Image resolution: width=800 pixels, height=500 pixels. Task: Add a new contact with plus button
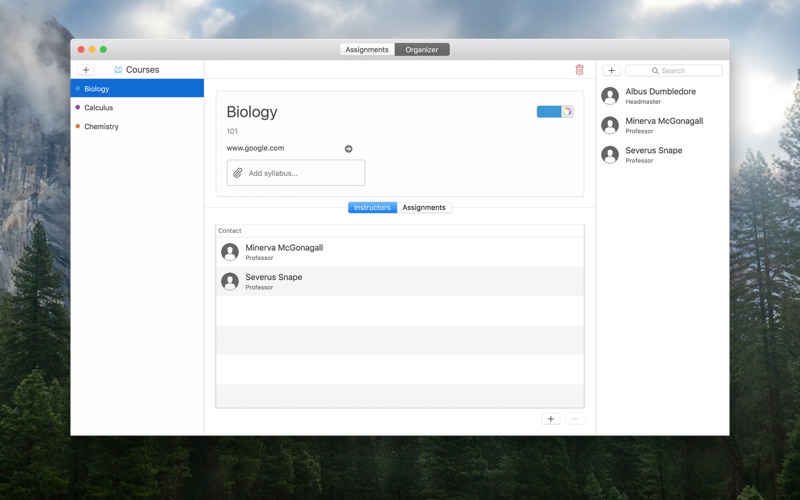611,70
